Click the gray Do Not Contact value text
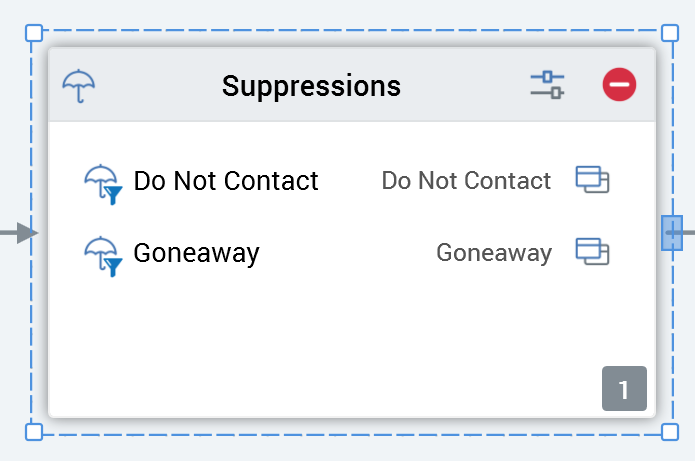The image size is (695, 461). (x=466, y=181)
